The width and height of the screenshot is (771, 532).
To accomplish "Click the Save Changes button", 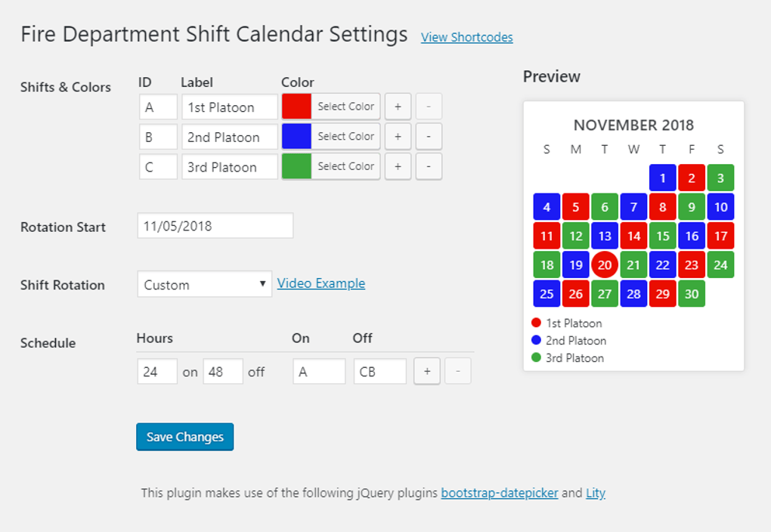I will pos(184,437).
